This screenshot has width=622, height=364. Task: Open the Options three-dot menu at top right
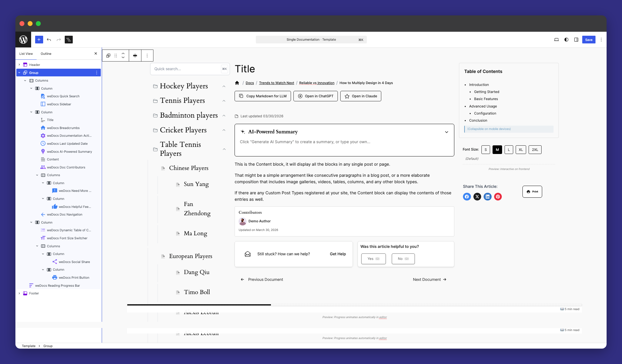point(601,39)
